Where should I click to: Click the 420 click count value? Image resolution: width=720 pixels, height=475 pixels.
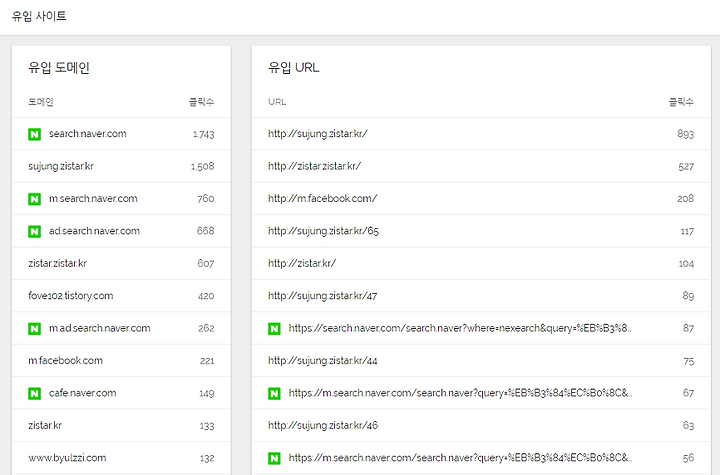206,296
